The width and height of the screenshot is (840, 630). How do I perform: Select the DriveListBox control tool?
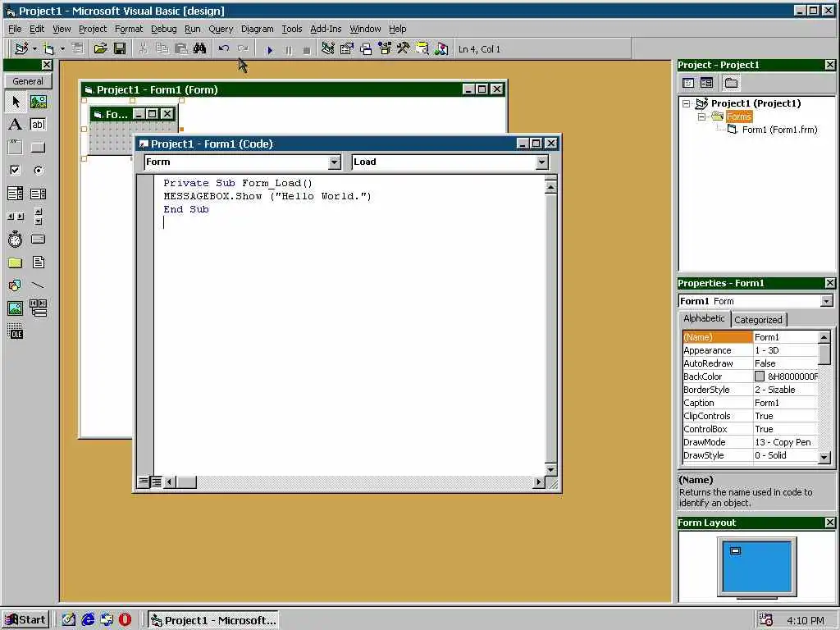(x=38, y=239)
